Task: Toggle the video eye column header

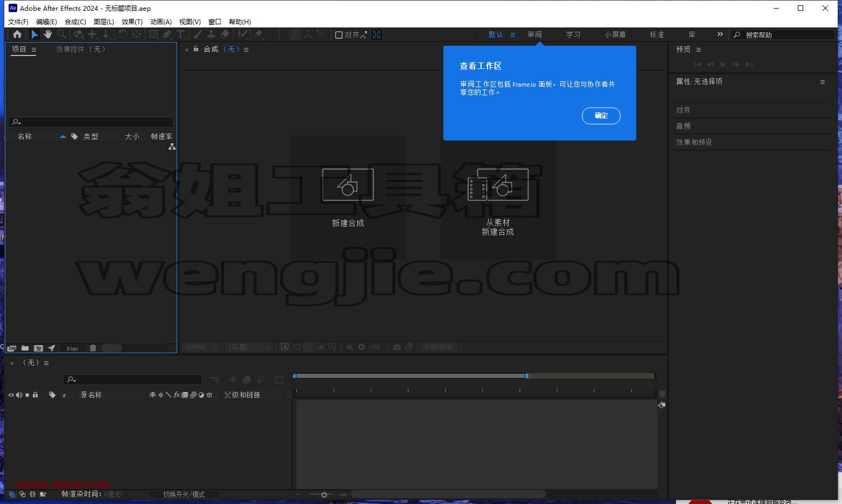Action: (11, 395)
